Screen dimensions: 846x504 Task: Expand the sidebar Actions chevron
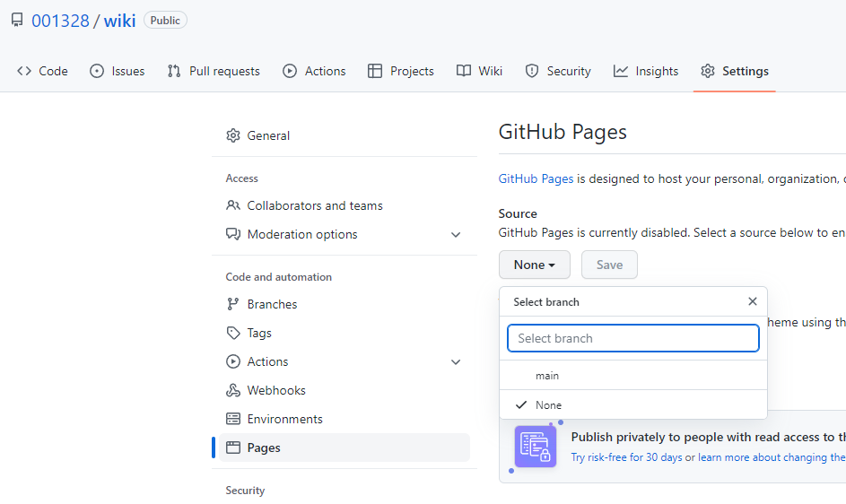456,362
